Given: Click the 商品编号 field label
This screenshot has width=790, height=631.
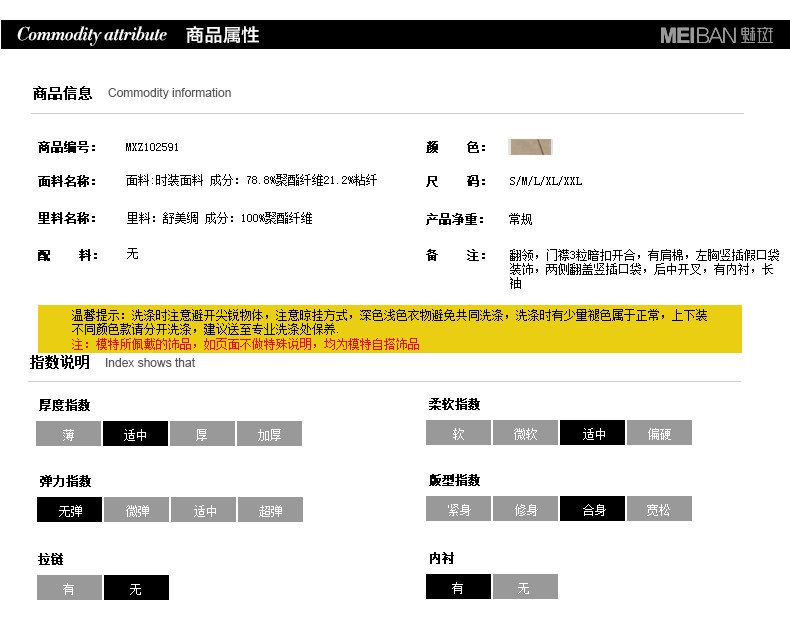Looking at the screenshot, I should [x=67, y=147].
